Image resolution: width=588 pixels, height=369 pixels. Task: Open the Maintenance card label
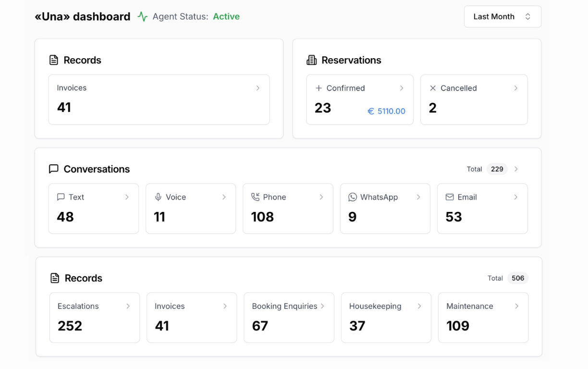[x=470, y=306]
